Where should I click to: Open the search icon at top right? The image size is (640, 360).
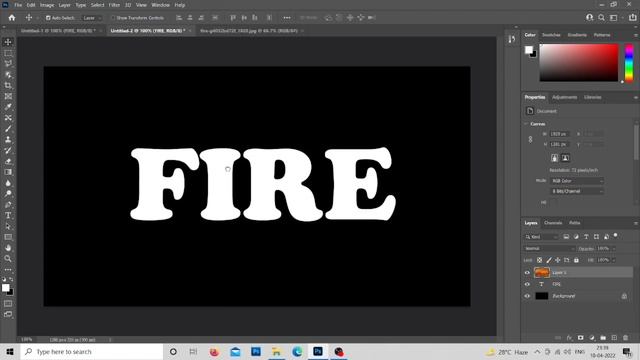click(x=601, y=18)
